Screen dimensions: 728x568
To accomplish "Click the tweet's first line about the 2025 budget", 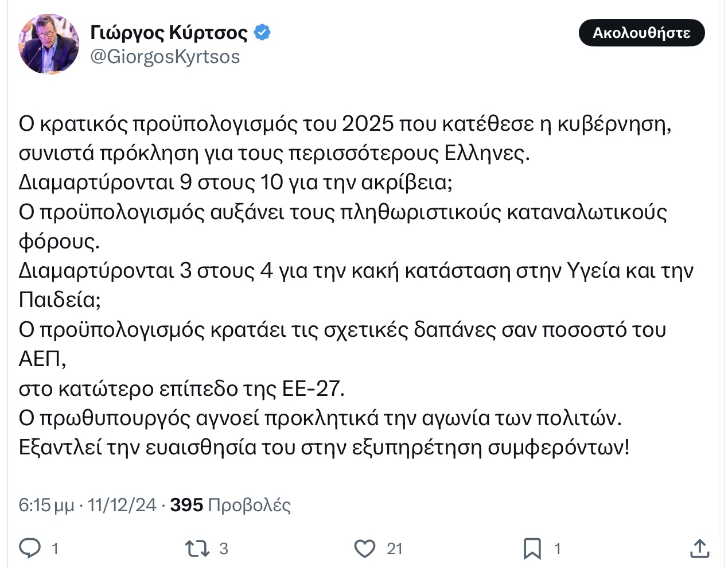I will click(344, 123).
